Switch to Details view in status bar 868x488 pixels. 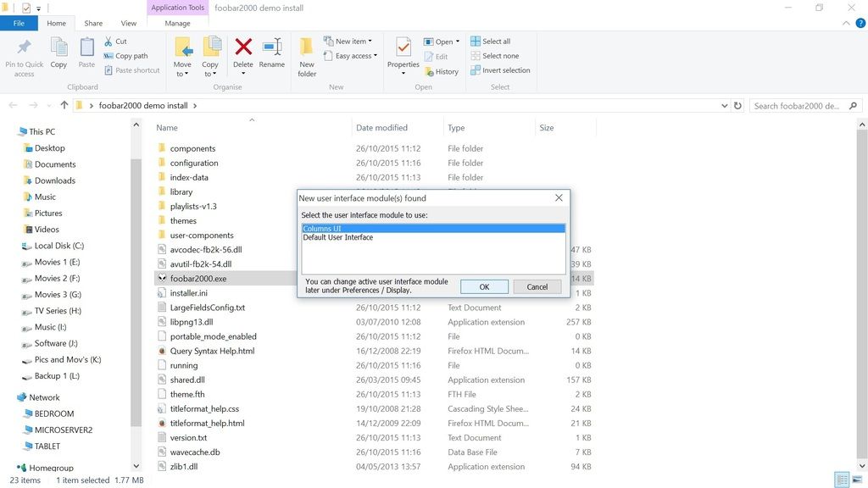pyautogui.click(x=842, y=480)
